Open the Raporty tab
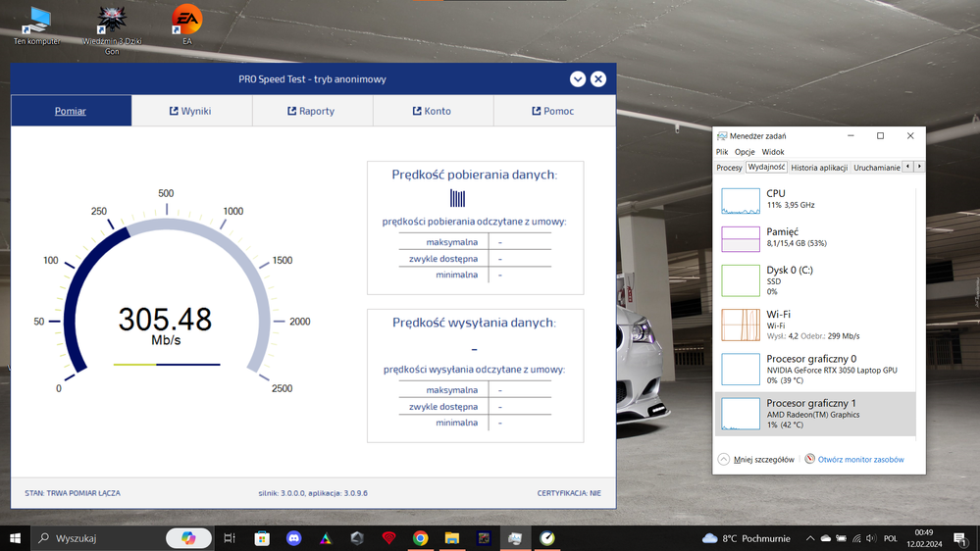 (312, 111)
